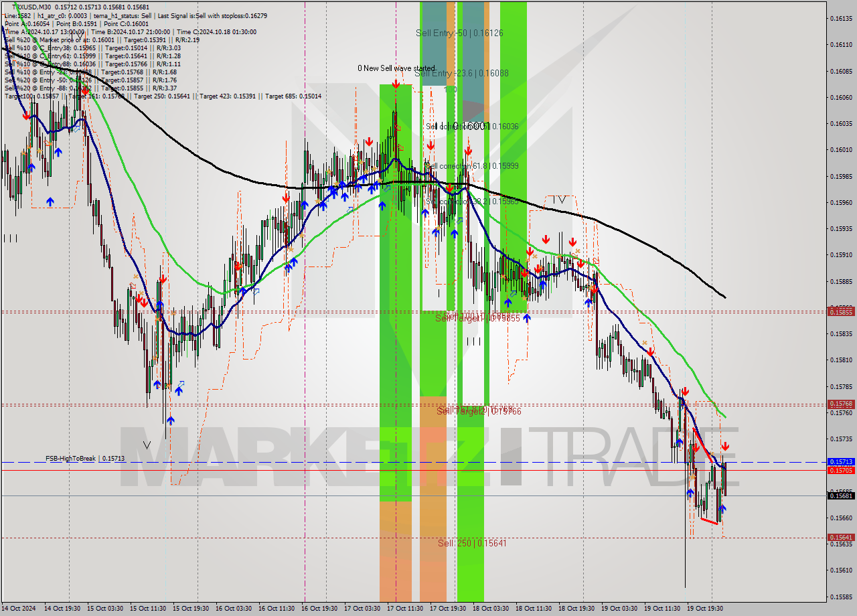Image resolution: width=857 pixels, height=616 pixels.
Task: Click the 0.16085 price axis label
Action: click(x=841, y=71)
